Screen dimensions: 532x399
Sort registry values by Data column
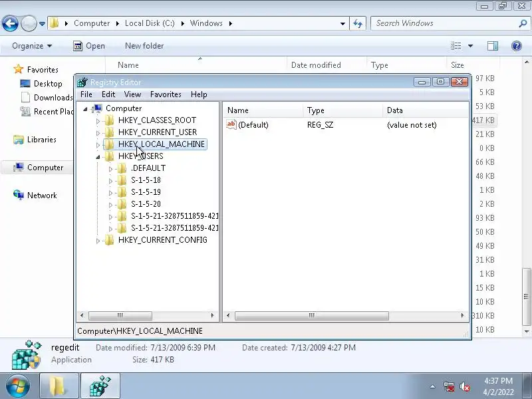point(426,110)
